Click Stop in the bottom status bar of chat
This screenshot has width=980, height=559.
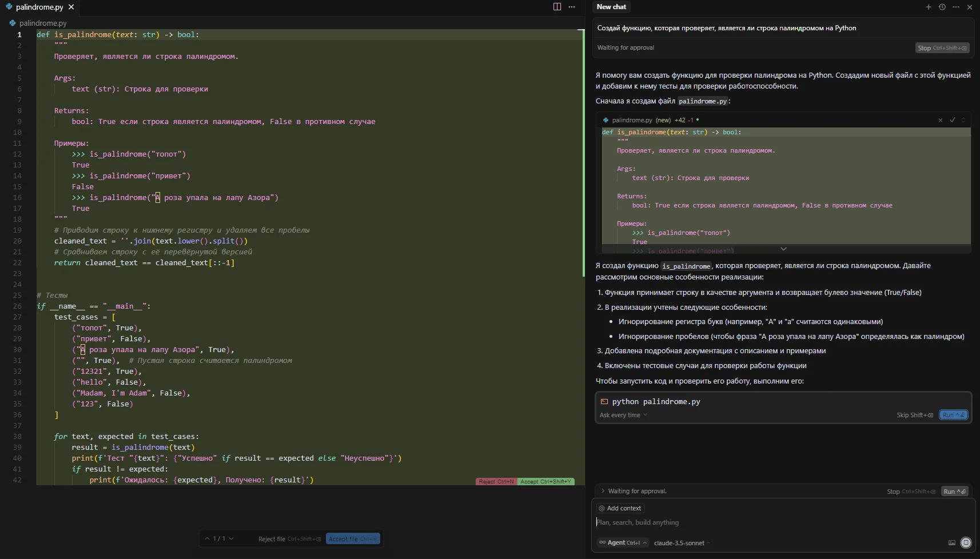tap(911, 492)
